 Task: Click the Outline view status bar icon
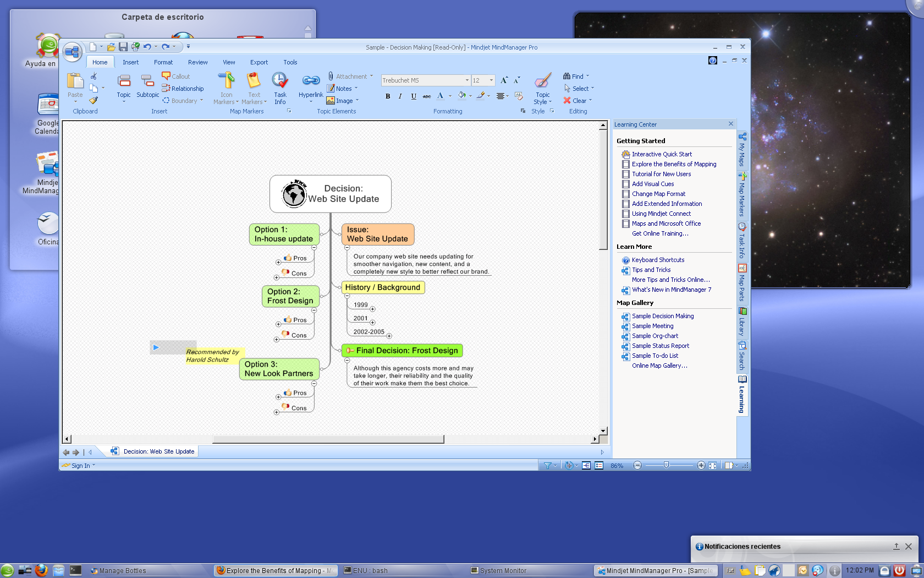pos(599,466)
